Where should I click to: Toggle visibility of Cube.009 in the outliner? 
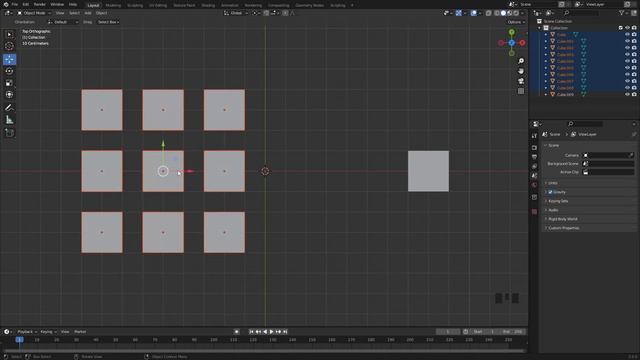(627, 94)
